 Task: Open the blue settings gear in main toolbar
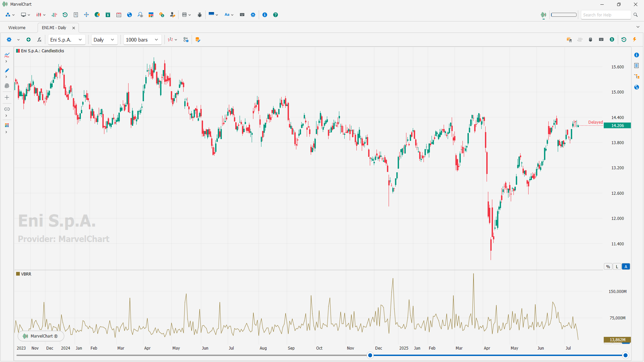(x=253, y=15)
